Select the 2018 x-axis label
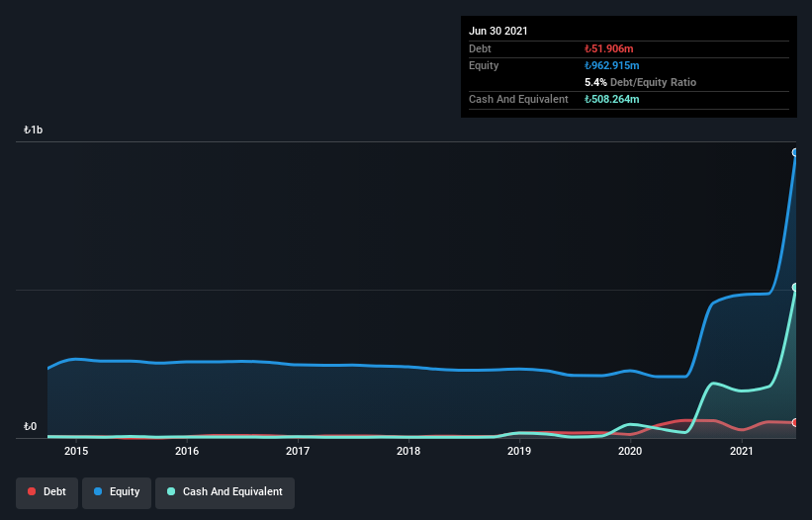The height and width of the screenshot is (520, 812). (408, 451)
